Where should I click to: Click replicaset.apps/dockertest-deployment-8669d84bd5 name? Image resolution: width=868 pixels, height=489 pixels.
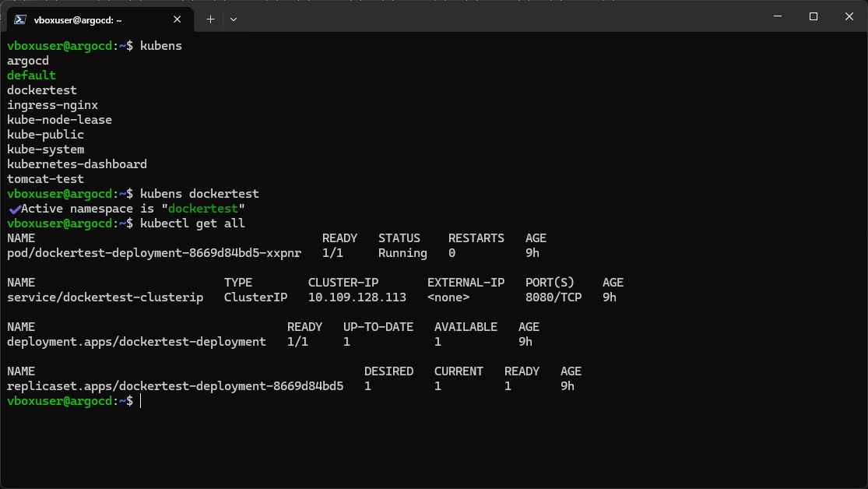[175, 386]
